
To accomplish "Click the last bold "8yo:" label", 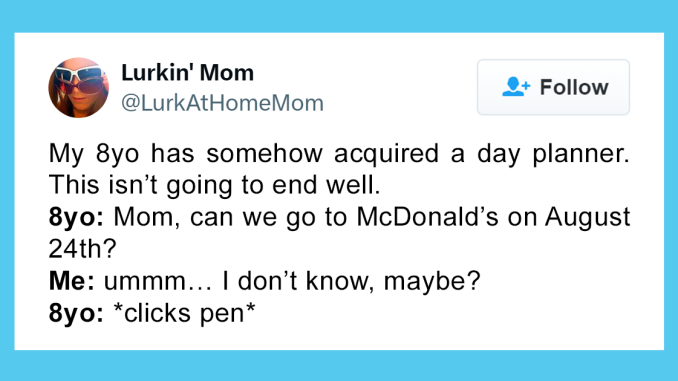I will (76, 313).
